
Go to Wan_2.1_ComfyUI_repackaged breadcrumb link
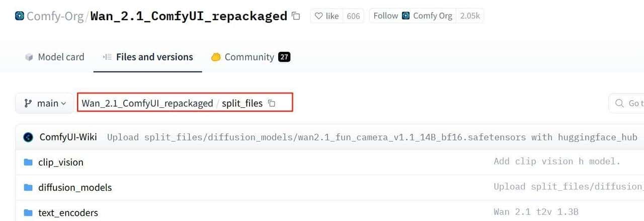(x=147, y=103)
